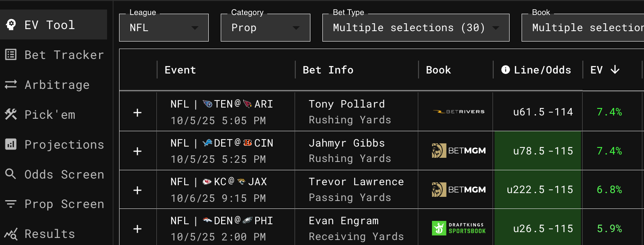This screenshot has width=644, height=245.
Task: Select the Prop Screen filter icon
Action: coord(10,204)
